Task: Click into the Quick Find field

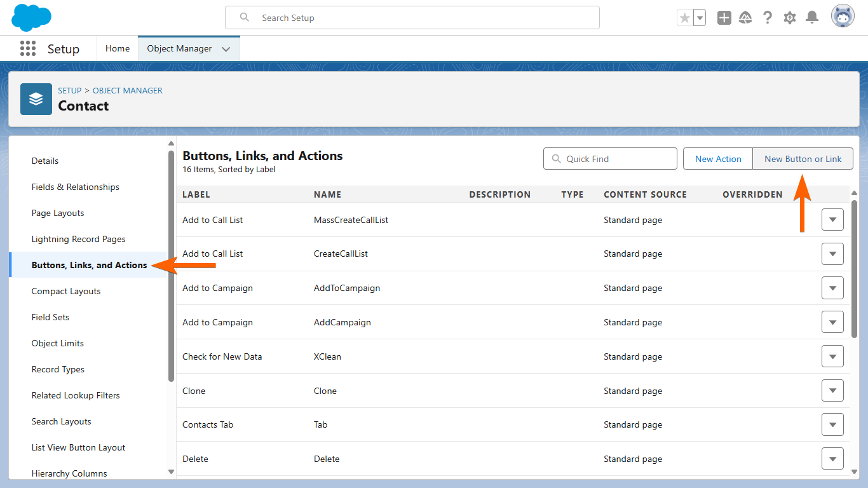Action: click(x=616, y=159)
